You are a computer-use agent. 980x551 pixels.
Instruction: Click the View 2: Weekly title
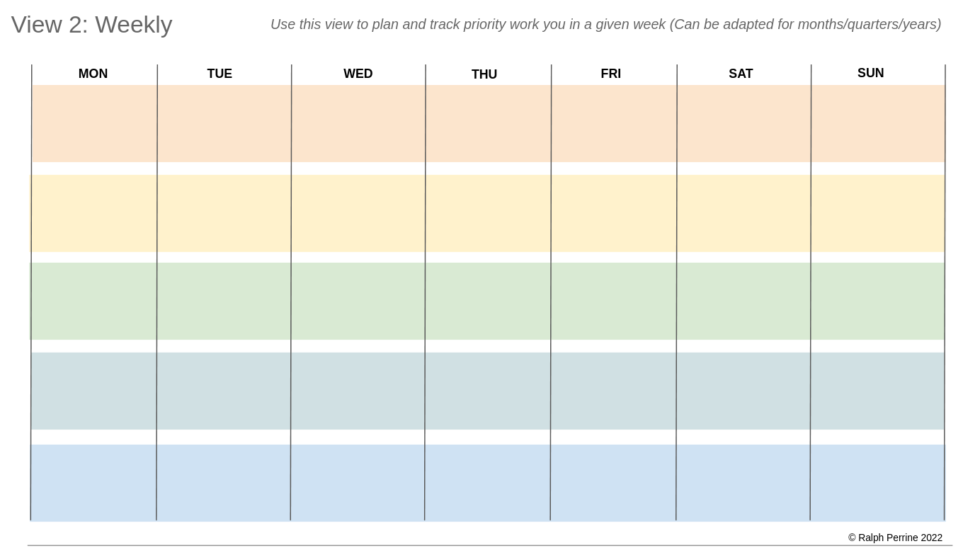point(91,25)
